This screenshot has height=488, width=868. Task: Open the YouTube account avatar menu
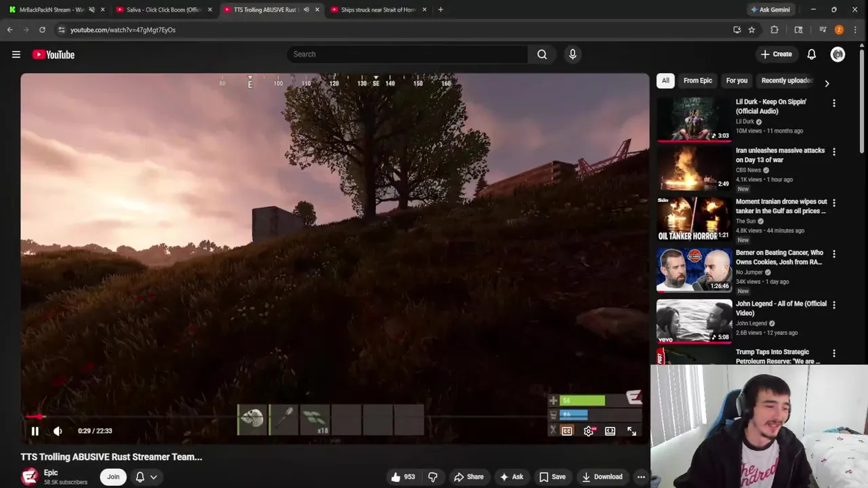pyautogui.click(x=837, y=54)
